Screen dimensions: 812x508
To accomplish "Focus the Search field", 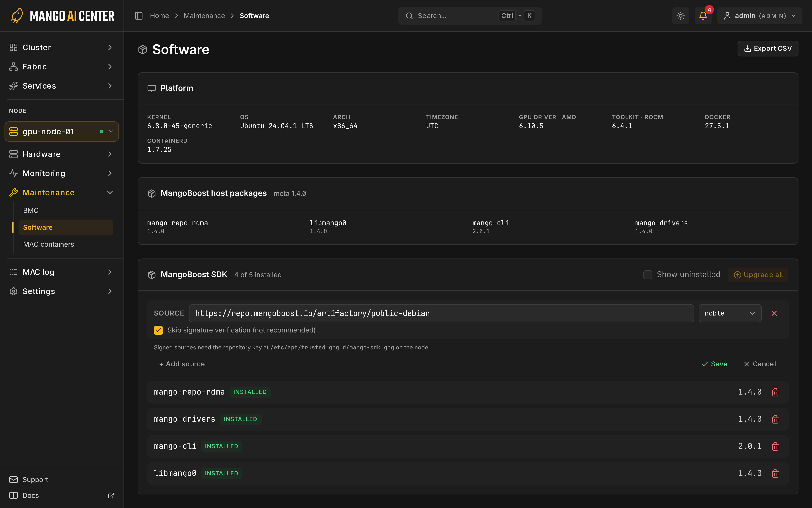I will [470, 16].
